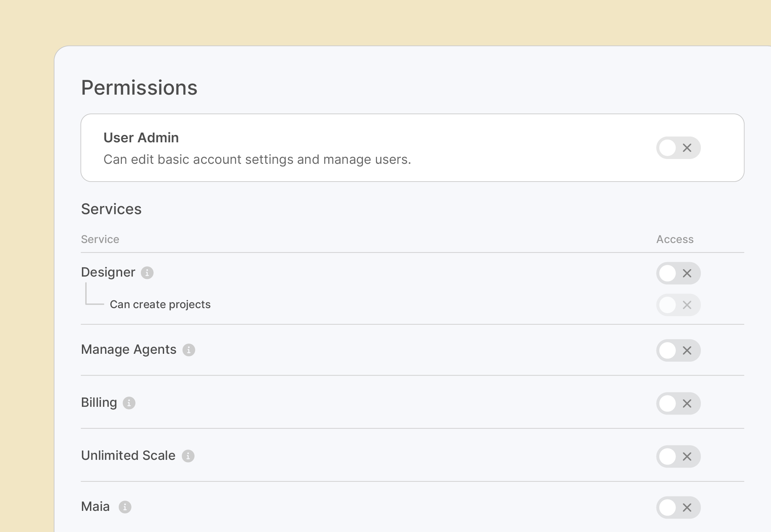The width and height of the screenshot is (771, 532).
Task: Click the X mark on the Designer access switch
Action: [687, 273]
